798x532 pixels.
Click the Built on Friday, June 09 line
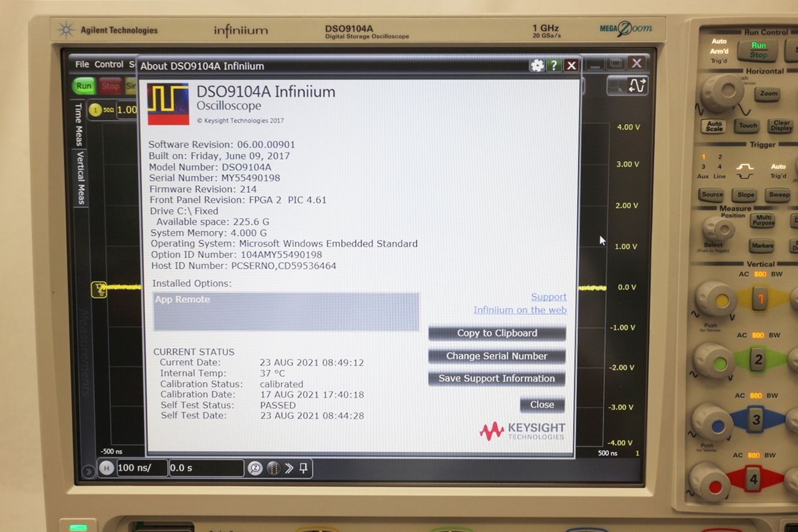(219, 156)
